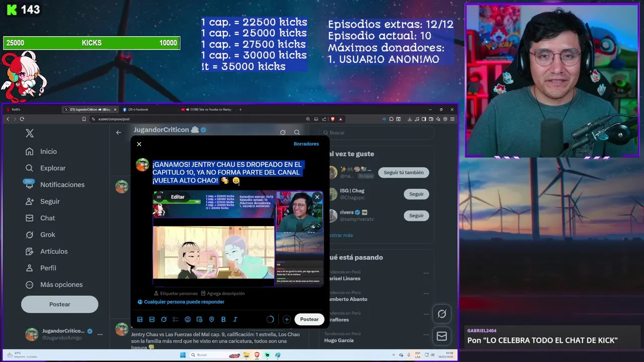Follow rivers account
Image resolution: width=644 pixels, height=362 pixels.
click(416, 216)
